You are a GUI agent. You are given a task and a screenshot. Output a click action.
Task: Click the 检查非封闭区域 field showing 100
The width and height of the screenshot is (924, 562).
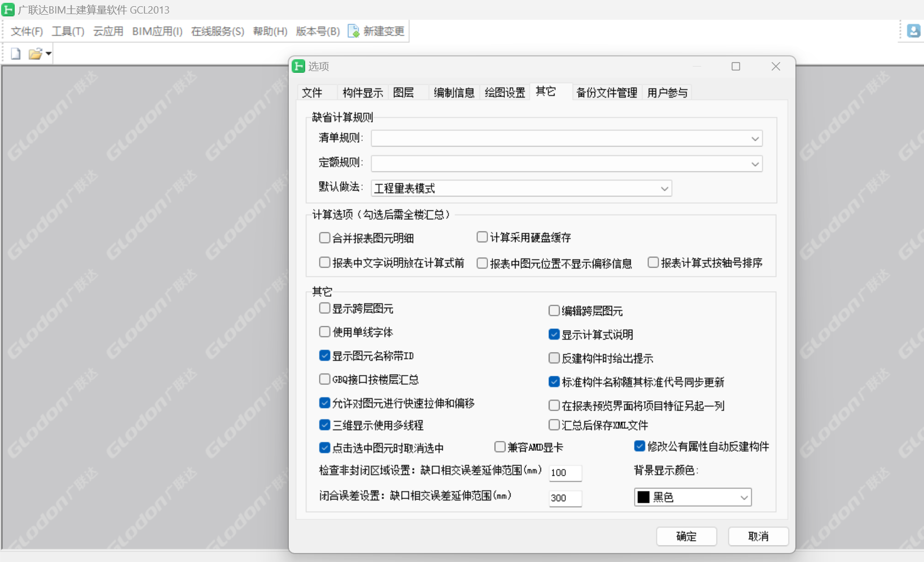(x=565, y=473)
